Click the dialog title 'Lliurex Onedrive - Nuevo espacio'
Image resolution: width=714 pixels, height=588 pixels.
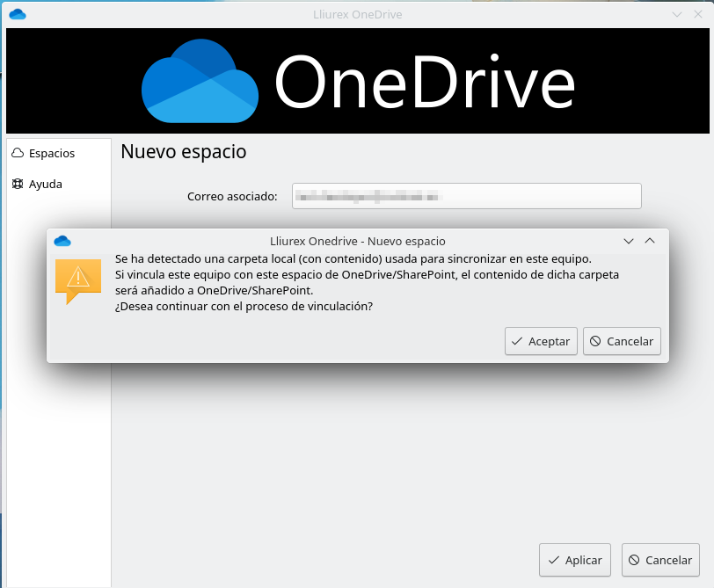tap(357, 241)
